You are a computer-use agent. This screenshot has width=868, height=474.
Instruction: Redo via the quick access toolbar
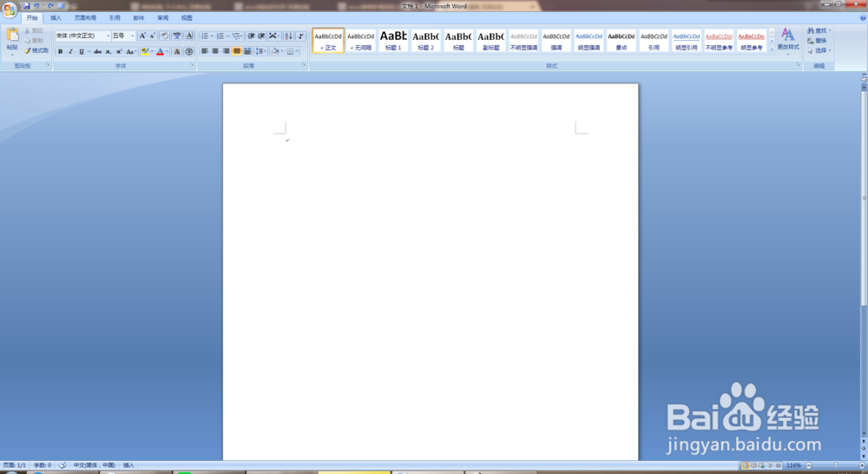click(x=51, y=6)
